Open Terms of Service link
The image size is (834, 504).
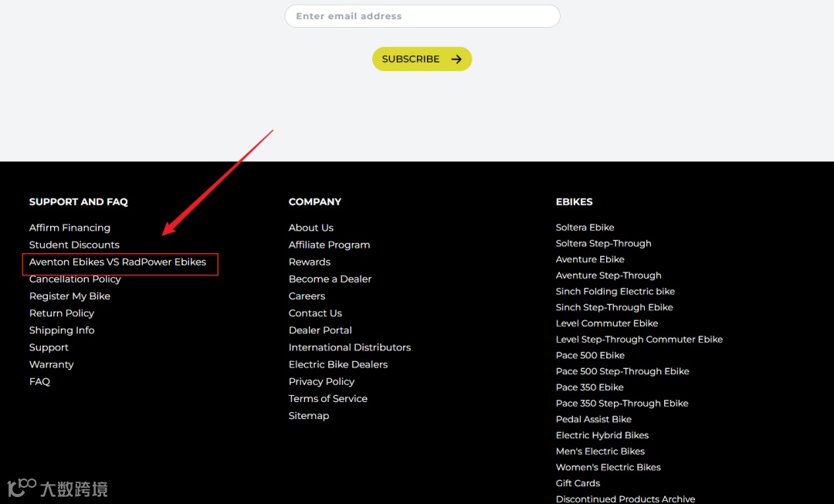(x=327, y=399)
